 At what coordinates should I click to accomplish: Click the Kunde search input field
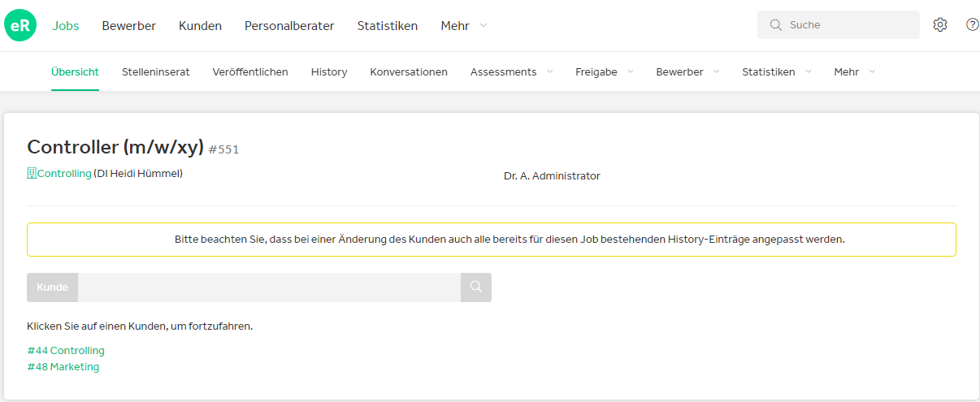coord(269,287)
